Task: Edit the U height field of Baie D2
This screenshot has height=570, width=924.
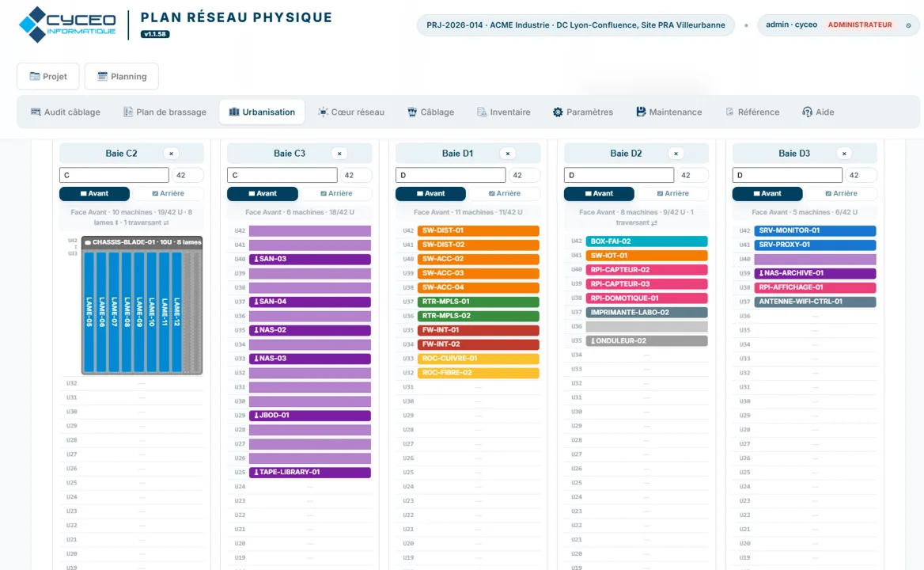Action: (692, 175)
